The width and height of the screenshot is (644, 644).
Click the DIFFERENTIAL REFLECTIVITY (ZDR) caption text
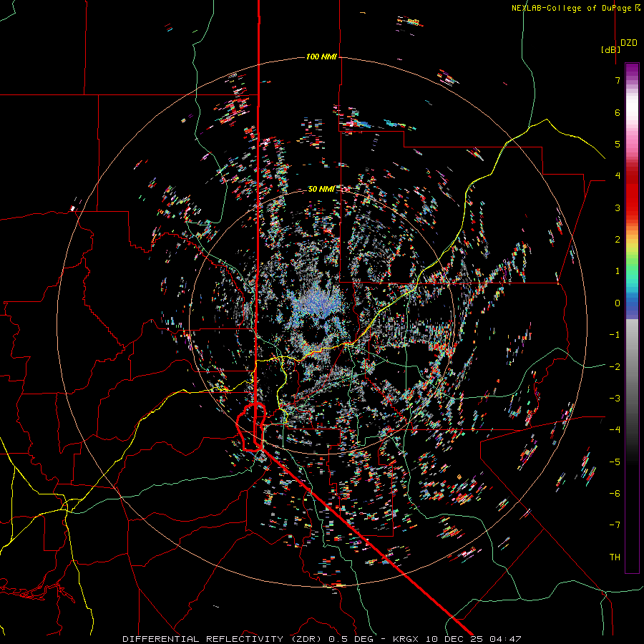223,639
